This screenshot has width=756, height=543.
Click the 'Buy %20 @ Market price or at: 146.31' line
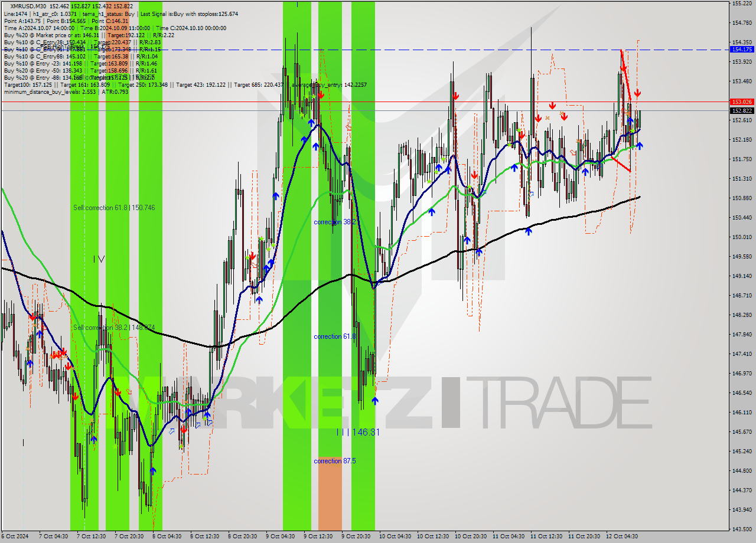(50, 35)
